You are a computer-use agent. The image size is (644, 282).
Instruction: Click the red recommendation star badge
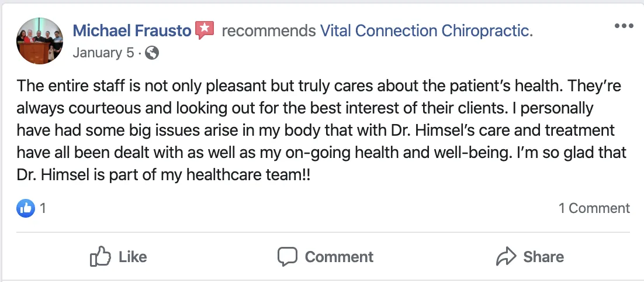(205, 30)
